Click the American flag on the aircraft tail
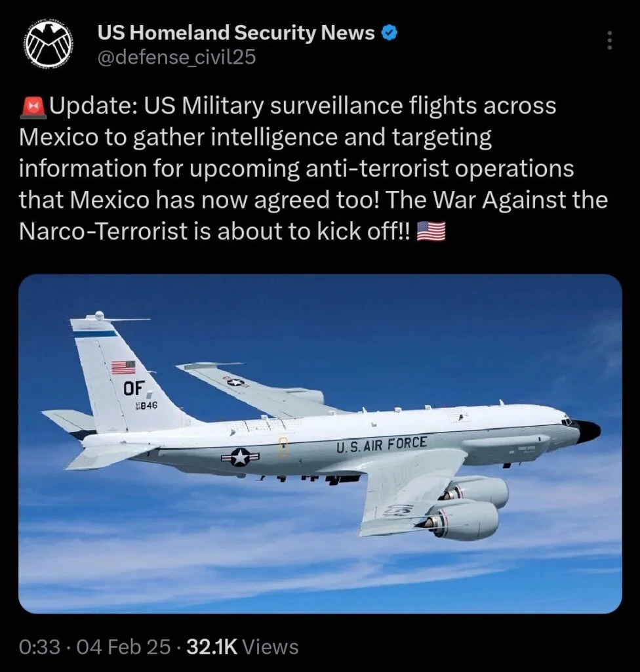 [123, 367]
